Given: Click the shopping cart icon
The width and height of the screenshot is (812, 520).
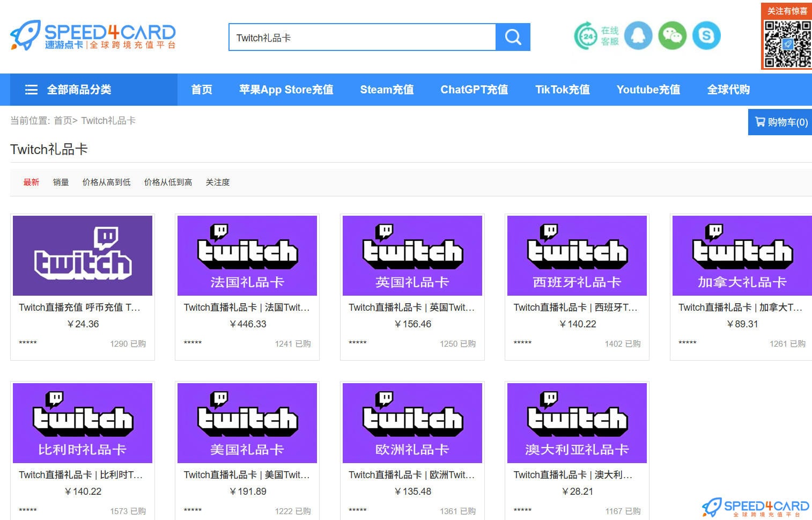Looking at the screenshot, I should [760, 122].
